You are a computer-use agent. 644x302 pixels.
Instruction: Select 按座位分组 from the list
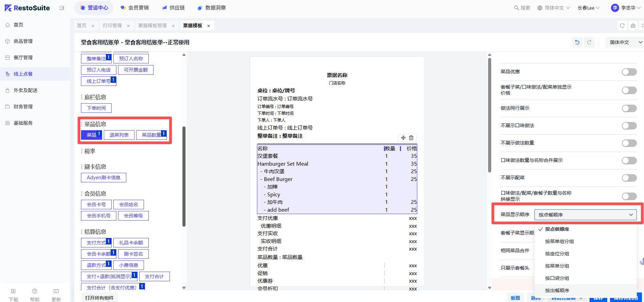coord(557,254)
